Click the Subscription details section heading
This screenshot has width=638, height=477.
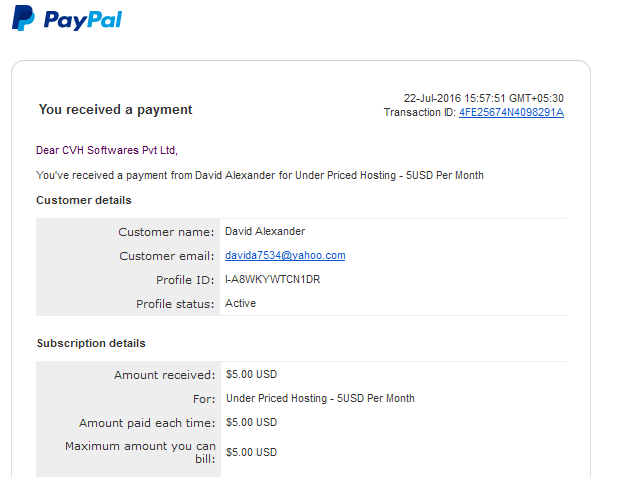coord(91,343)
